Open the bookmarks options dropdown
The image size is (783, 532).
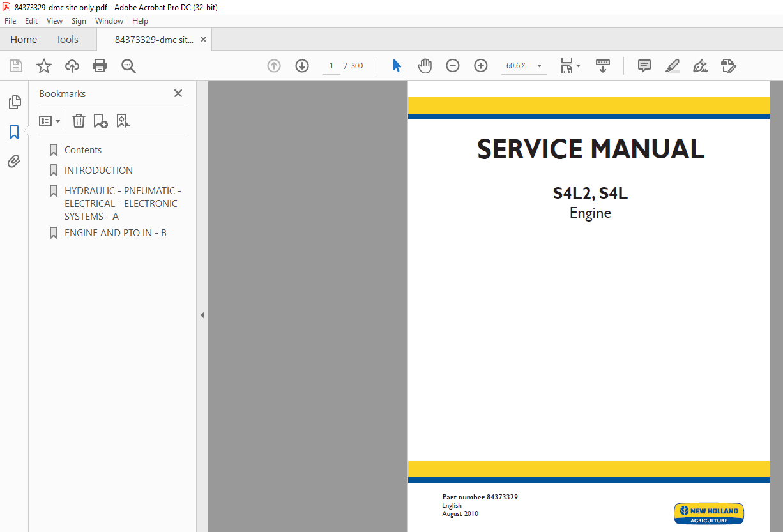(x=49, y=121)
